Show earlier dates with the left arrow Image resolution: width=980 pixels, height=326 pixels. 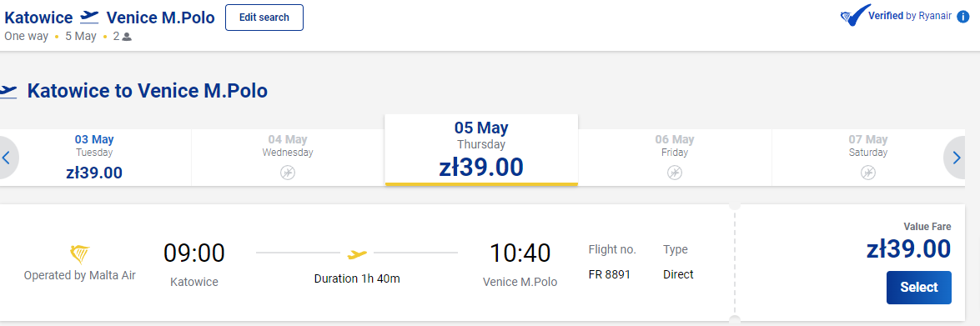[6, 158]
